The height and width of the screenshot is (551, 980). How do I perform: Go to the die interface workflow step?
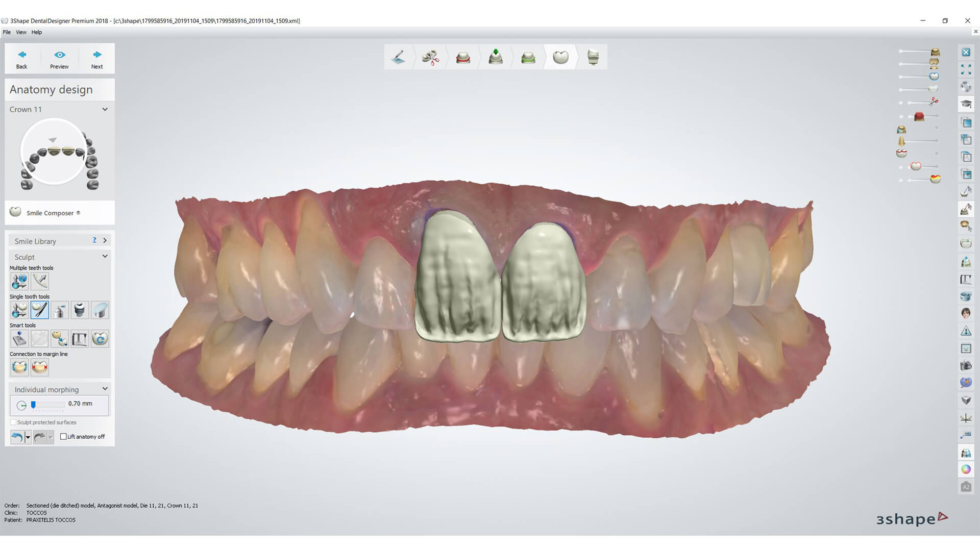tap(528, 57)
